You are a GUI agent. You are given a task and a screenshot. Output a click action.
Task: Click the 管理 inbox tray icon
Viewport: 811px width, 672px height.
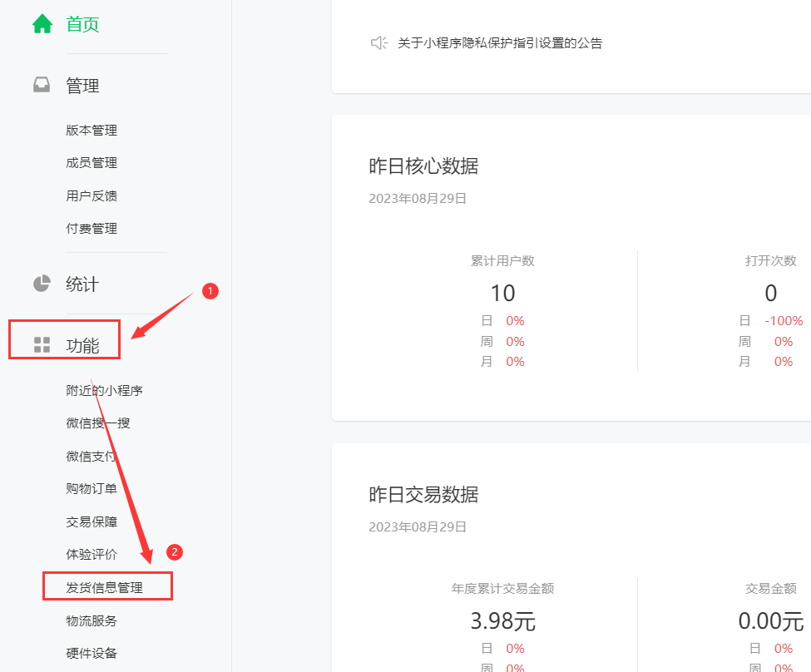click(x=42, y=85)
